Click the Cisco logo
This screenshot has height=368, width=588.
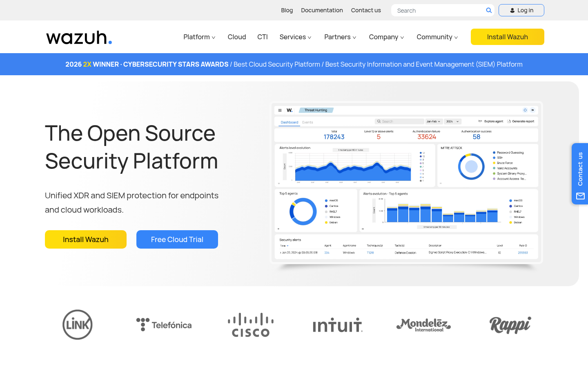tap(251, 325)
